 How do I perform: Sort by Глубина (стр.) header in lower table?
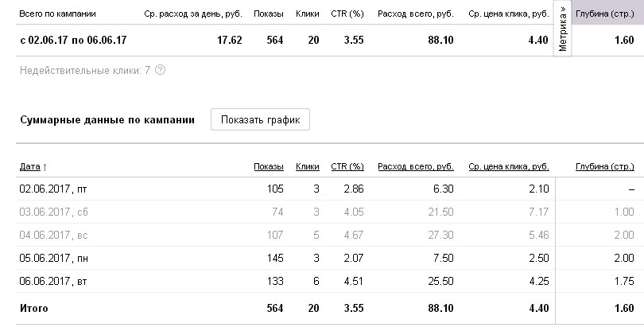pos(604,166)
